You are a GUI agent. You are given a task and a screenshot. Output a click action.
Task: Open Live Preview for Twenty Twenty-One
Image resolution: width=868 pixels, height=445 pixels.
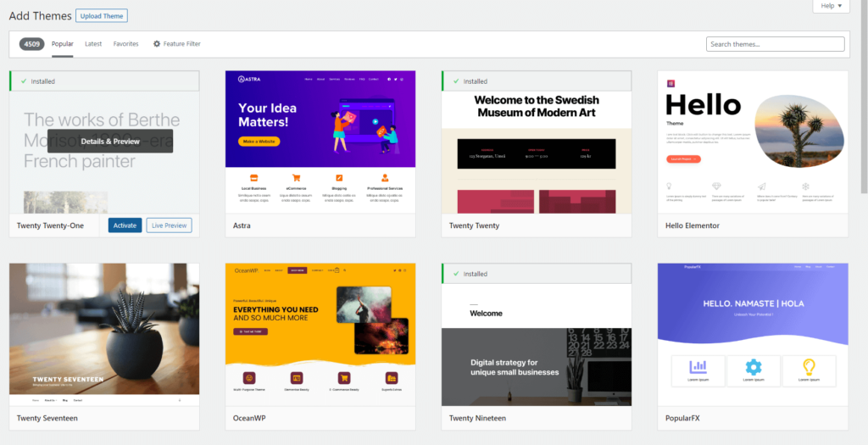[169, 225]
